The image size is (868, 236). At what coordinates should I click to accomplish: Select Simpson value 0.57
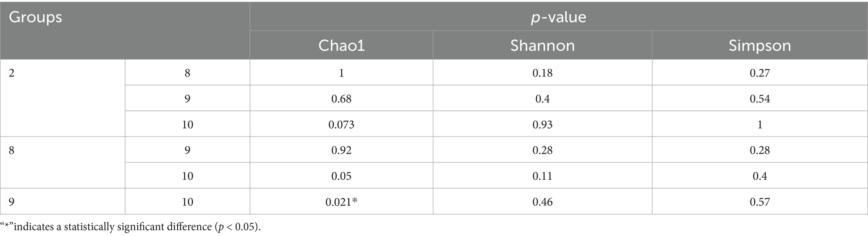tap(760, 202)
